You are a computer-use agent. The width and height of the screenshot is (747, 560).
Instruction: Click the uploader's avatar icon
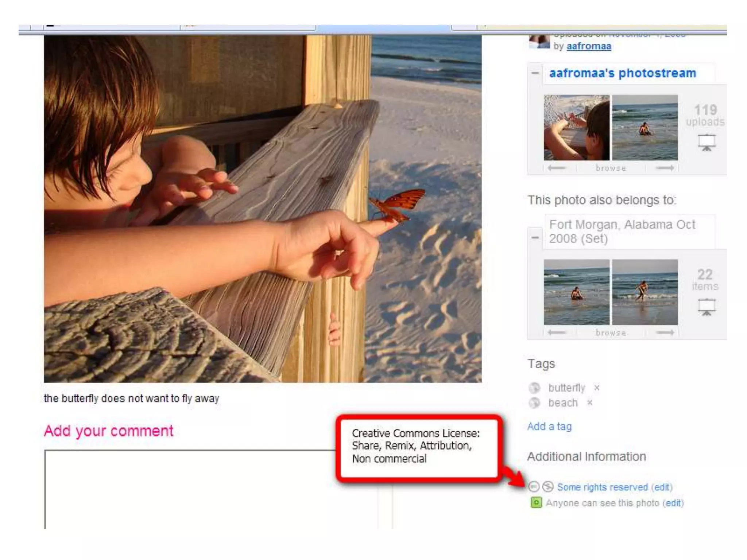[x=539, y=42]
